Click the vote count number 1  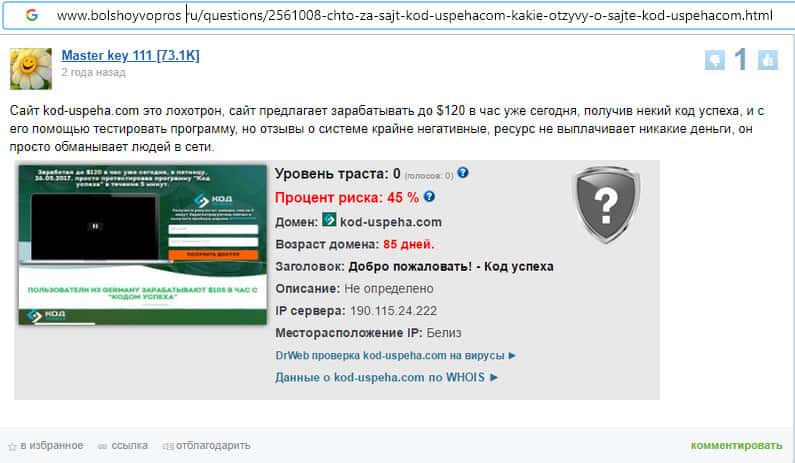tap(741, 60)
